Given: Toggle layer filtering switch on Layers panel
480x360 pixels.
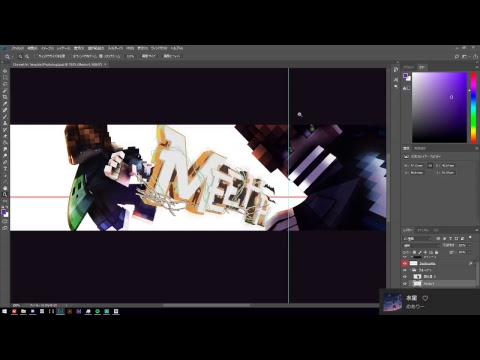Looking at the screenshot, I should coord(470,237).
